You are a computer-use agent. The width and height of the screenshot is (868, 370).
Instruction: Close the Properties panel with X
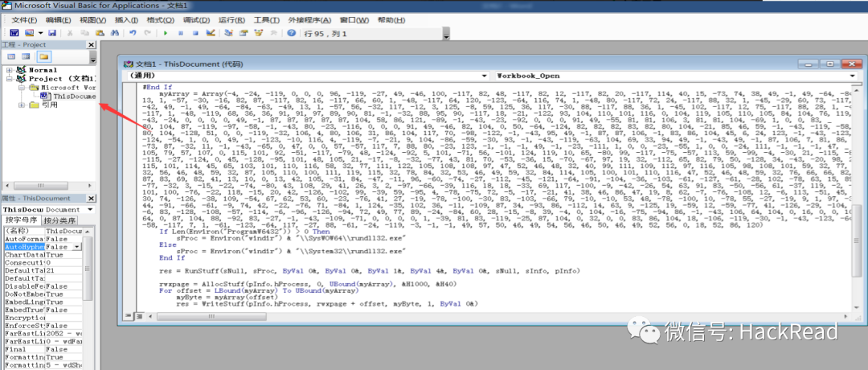point(92,198)
